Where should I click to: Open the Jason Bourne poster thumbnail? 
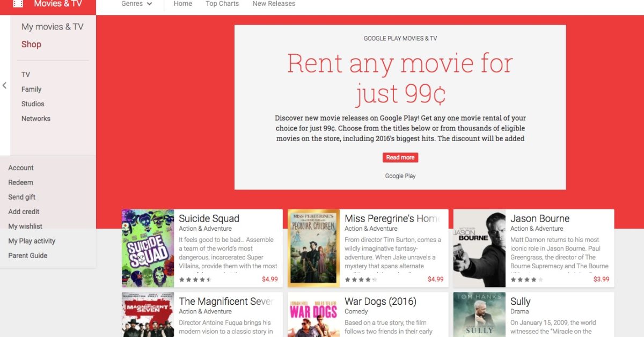(479, 248)
